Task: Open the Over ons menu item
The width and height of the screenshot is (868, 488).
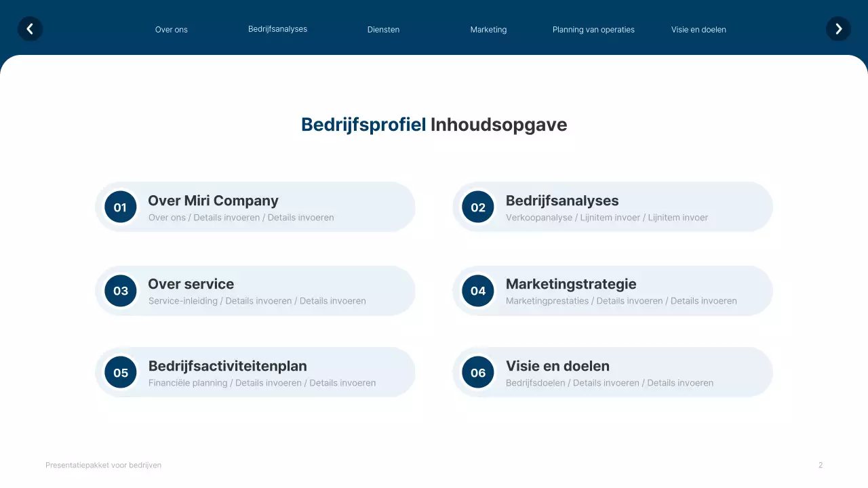Action: coord(171,29)
